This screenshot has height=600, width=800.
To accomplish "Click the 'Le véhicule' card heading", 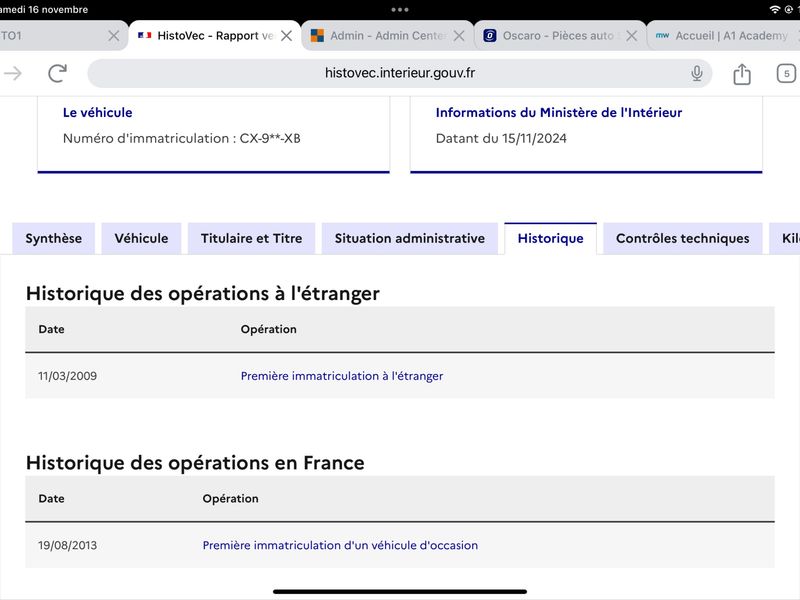I will 97,113.
